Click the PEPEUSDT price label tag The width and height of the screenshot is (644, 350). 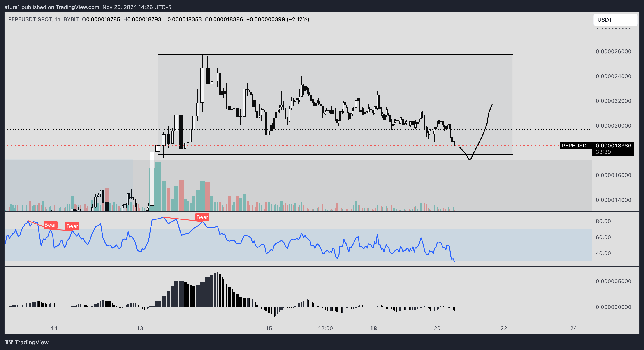tap(575, 146)
